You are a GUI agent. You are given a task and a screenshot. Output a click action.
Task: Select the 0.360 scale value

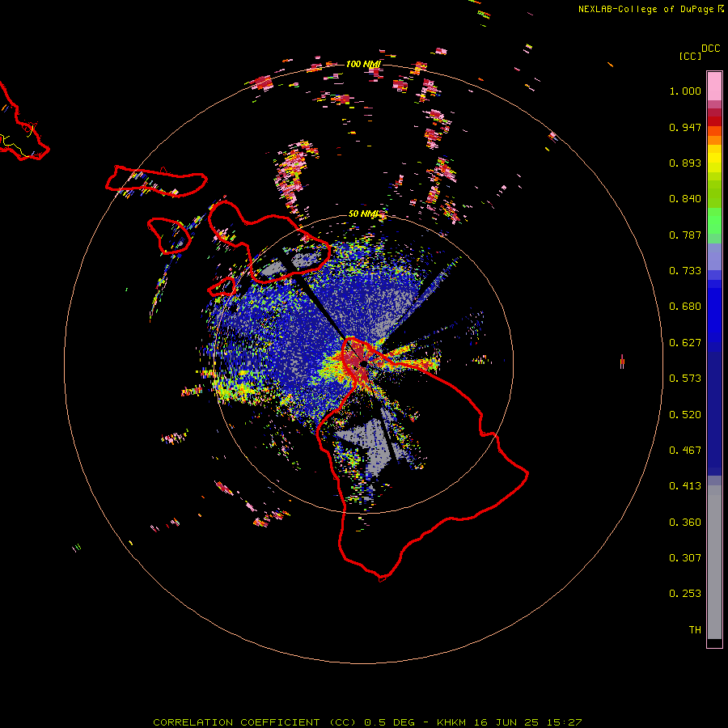[x=685, y=523]
